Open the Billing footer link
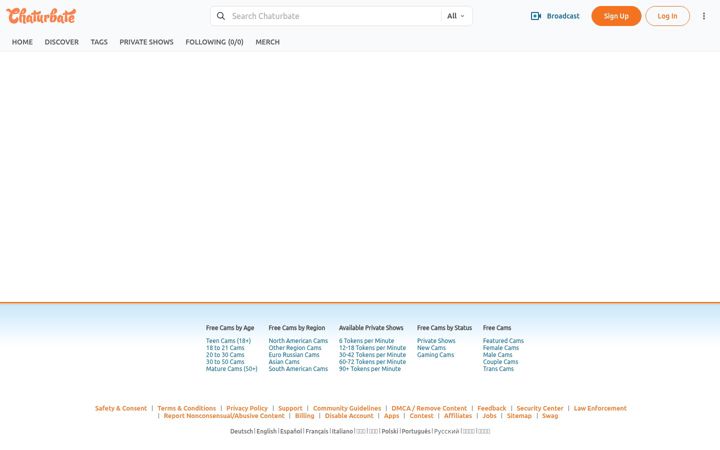 click(304, 416)
